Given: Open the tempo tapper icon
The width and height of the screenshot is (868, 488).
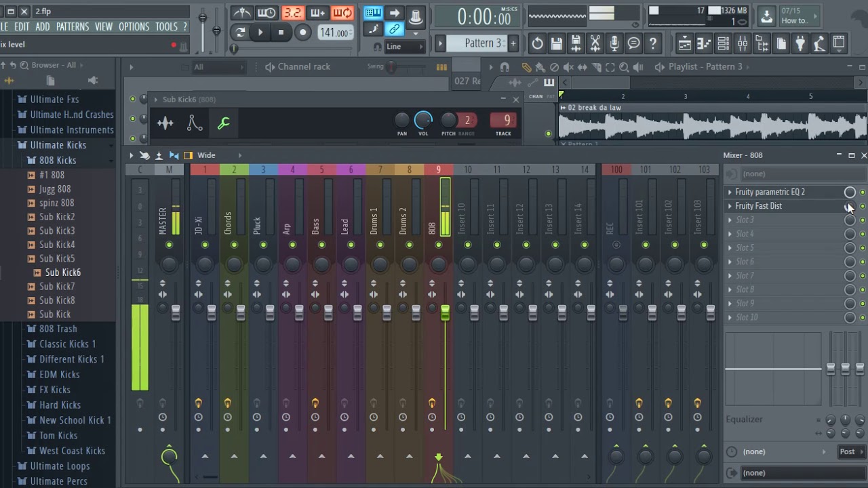Looking at the screenshot, I should (x=820, y=43).
